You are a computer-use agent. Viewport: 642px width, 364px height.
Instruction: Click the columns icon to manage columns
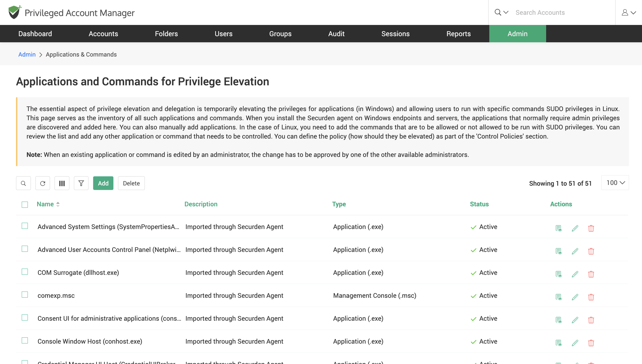pos(62,183)
